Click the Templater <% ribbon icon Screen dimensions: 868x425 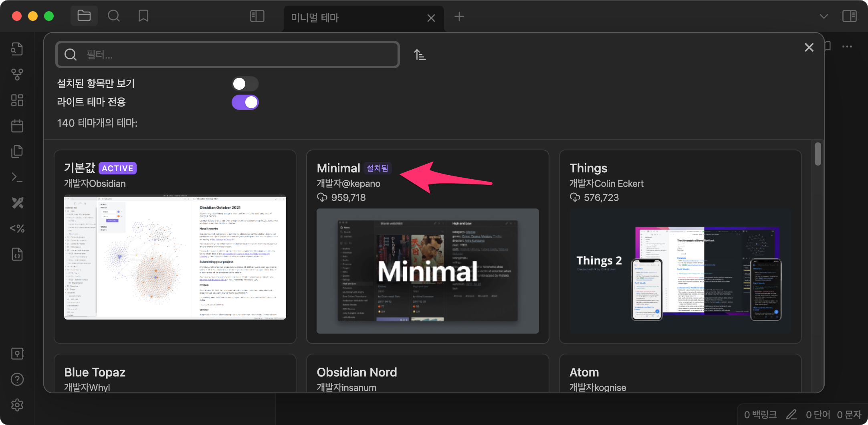(x=17, y=229)
